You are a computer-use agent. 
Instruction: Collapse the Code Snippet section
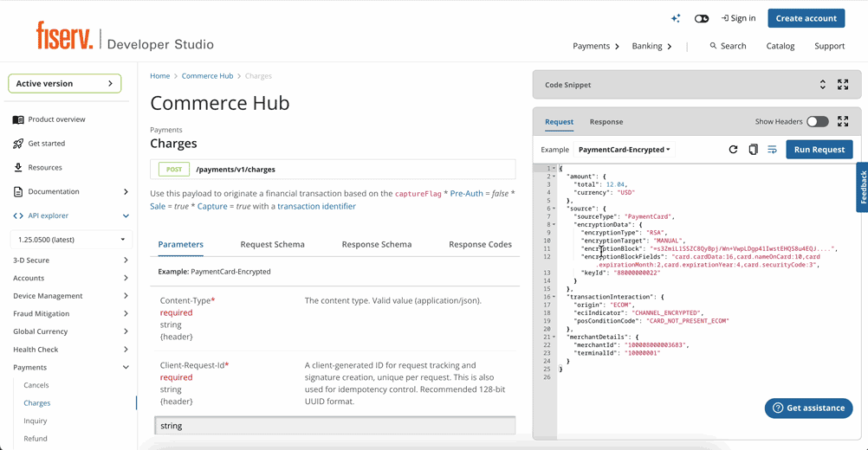click(823, 85)
